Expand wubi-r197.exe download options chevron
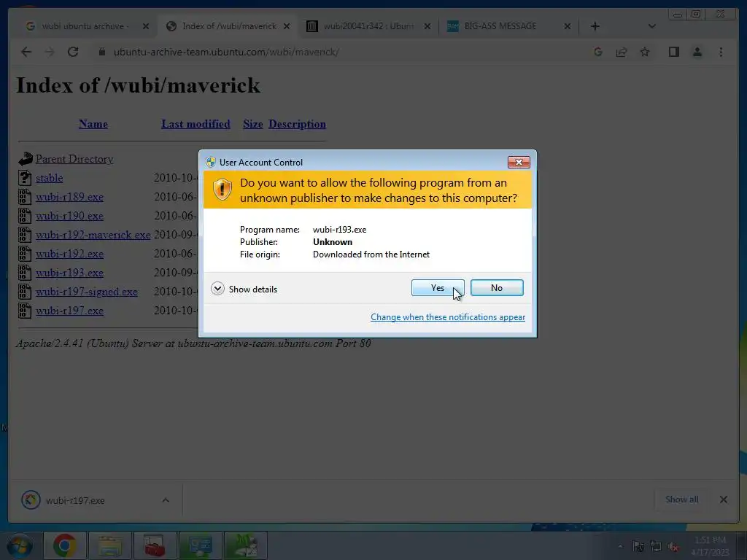The width and height of the screenshot is (747, 560). (x=166, y=500)
